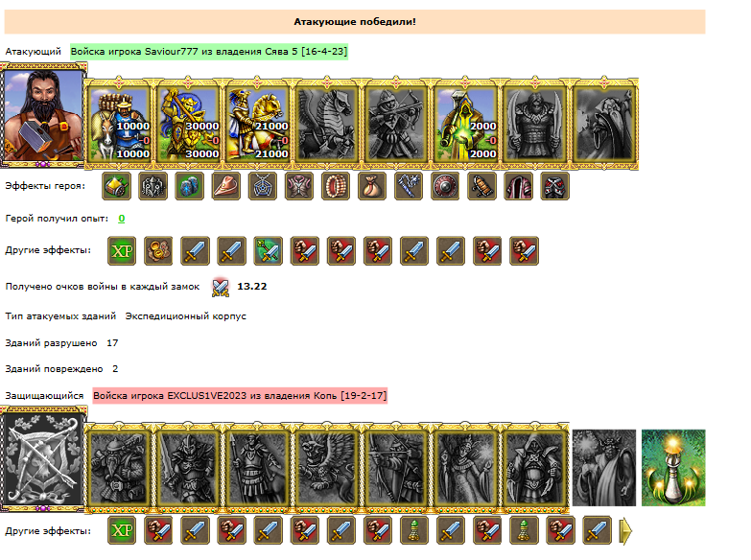
Task: Click the bearded attacker hero portrait
Action: point(43,115)
